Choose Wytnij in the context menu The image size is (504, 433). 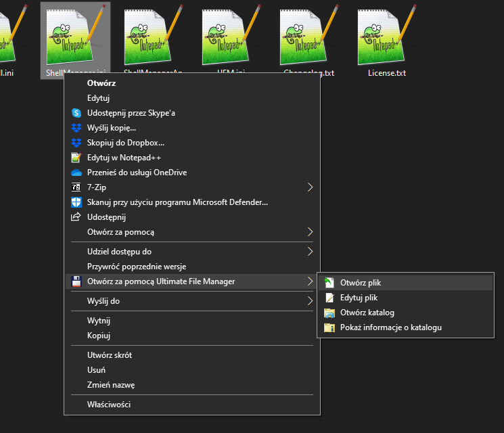coord(192,321)
